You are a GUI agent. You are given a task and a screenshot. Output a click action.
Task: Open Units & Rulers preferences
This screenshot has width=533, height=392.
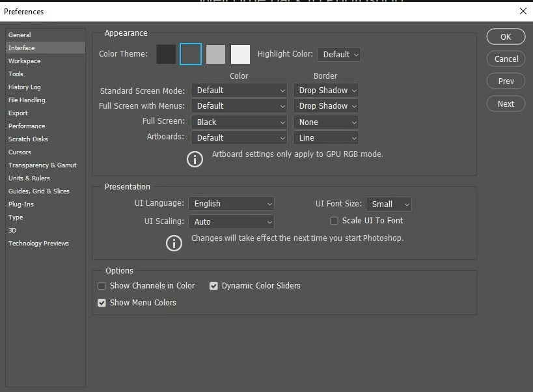(x=45, y=178)
